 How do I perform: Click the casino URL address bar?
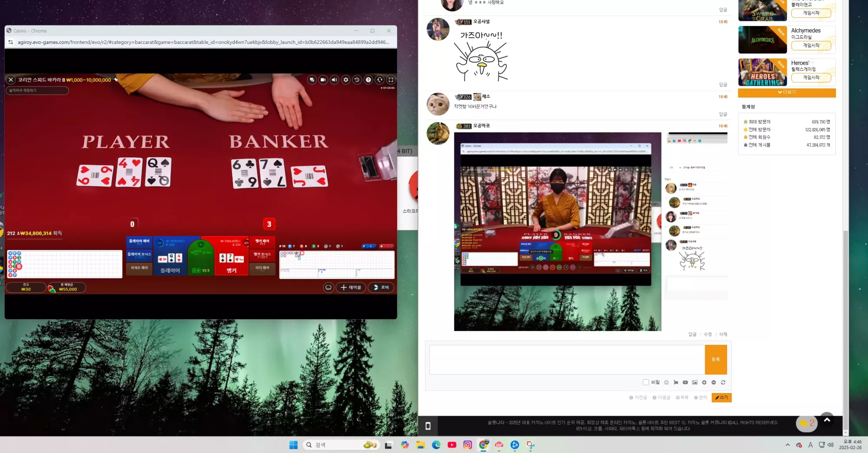204,42
